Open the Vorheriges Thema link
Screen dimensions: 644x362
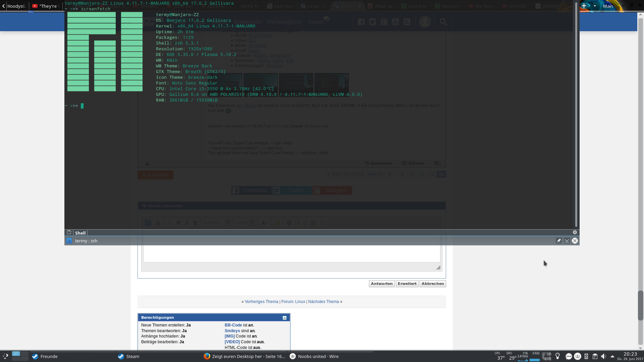pyautogui.click(x=261, y=302)
